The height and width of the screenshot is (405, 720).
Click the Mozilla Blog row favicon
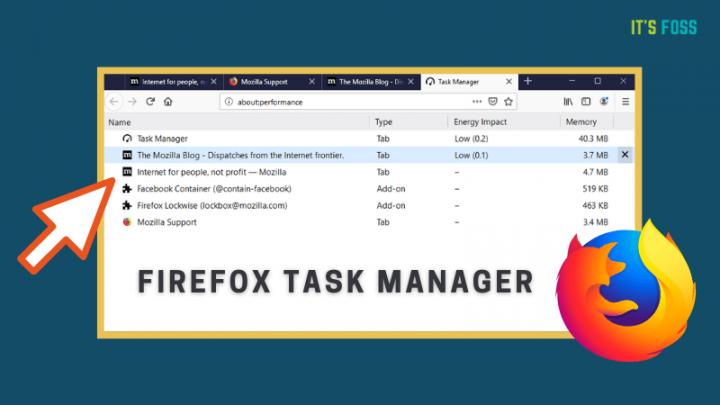pos(127,155)
